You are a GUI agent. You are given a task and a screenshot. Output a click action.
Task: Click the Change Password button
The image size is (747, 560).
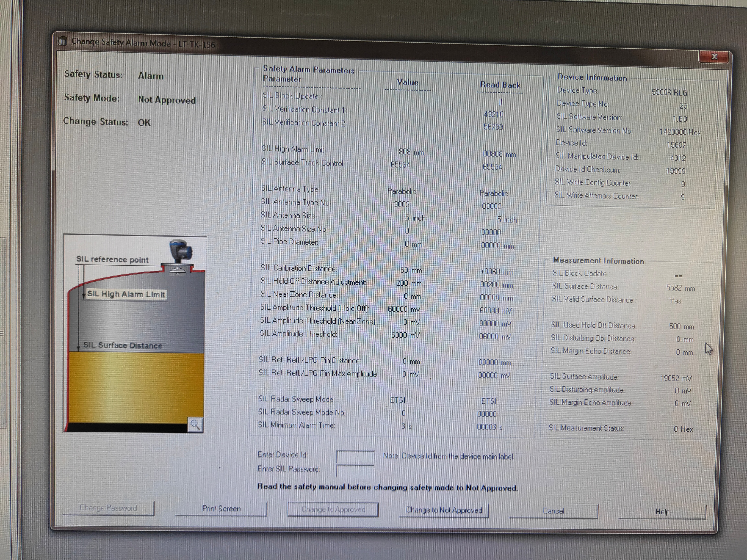click(108, 508)
